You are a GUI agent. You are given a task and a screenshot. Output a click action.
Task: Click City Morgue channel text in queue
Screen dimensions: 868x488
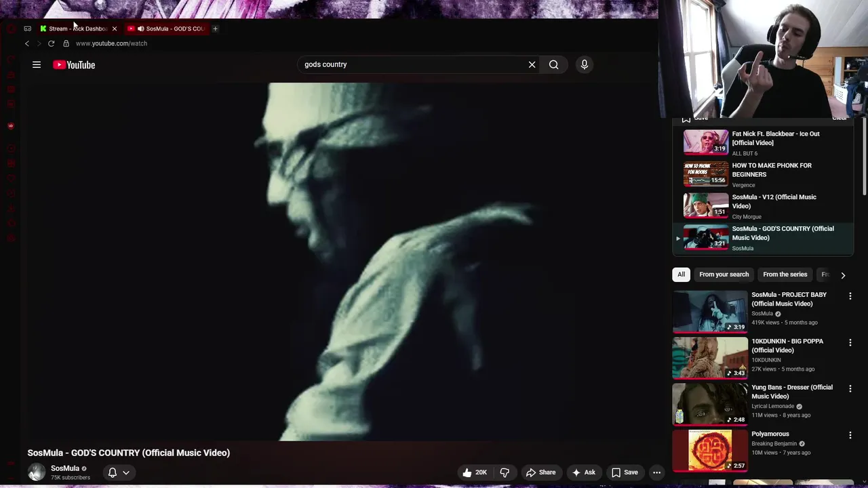point(747,217)
